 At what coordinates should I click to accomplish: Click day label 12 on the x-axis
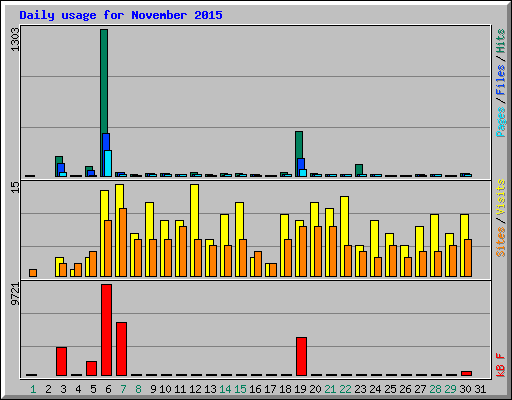195,389
